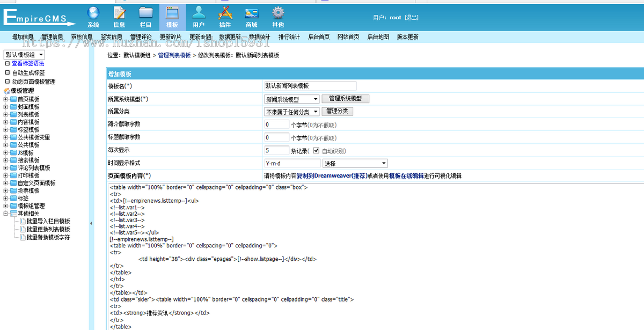Screen dimensions: 644x330
Task: Open the 不隶属于任何分类 dropdown
Action: (292, 112)
